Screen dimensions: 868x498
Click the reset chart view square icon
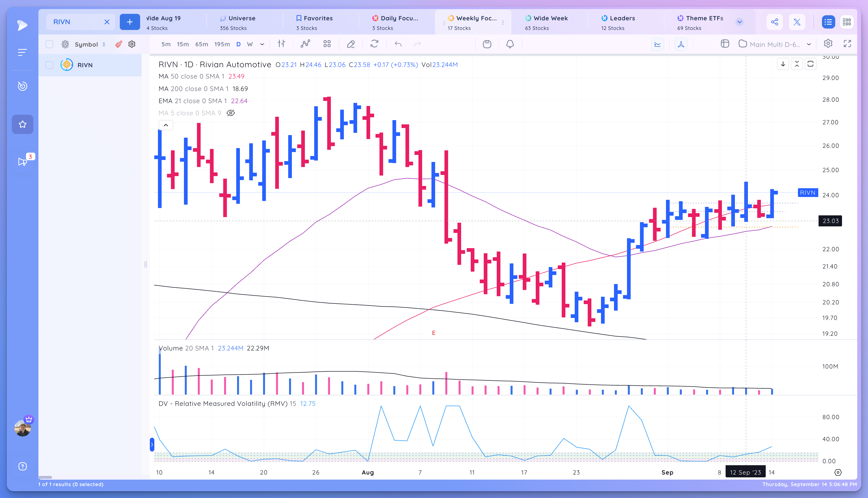(810, 64)
